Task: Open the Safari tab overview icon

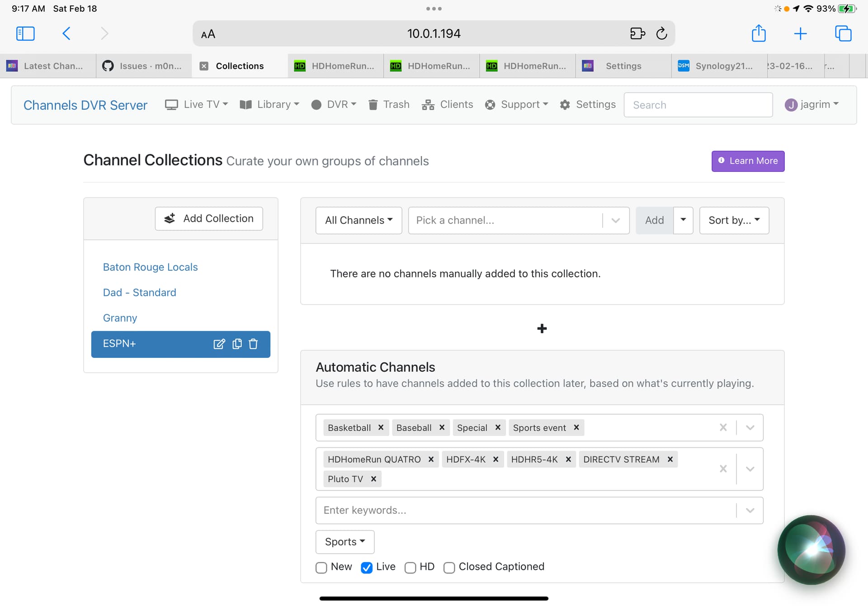Action: pos(843,33)
